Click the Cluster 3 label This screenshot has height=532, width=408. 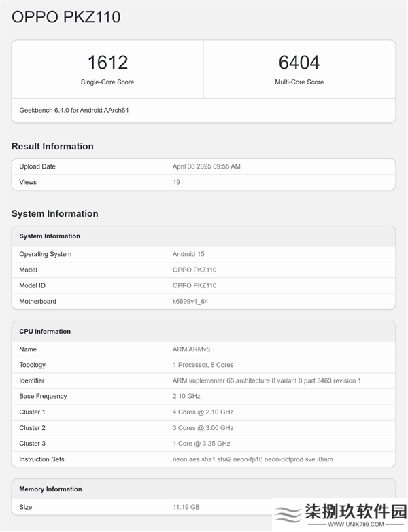click(x=32, y=444)
